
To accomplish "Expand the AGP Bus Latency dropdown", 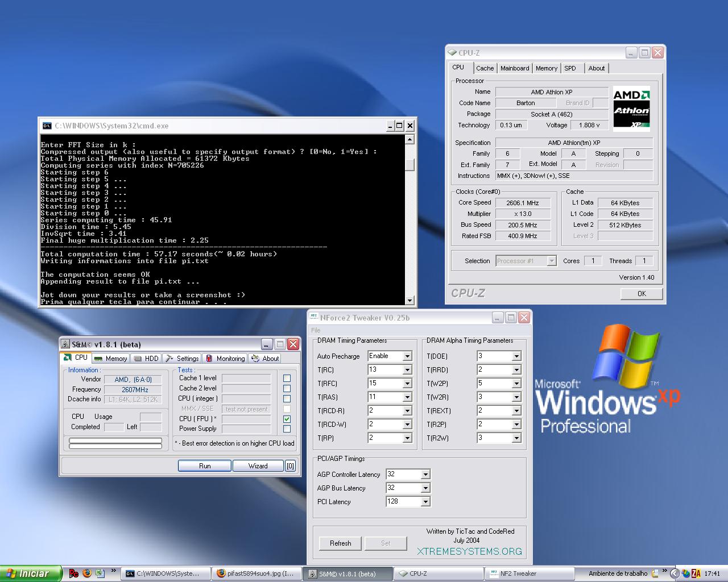I will (425, 488).
